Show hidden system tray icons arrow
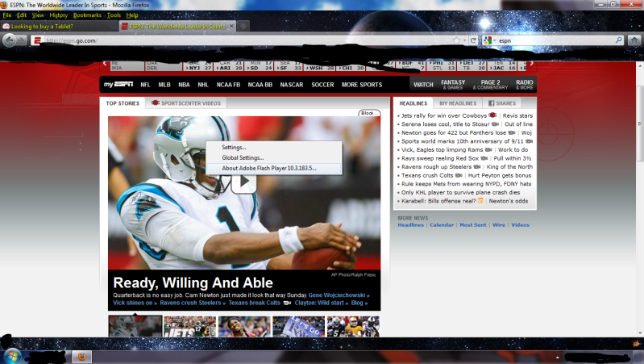The height and width of the screenshot is (364, 644). pyautogui.click(x=557, y=357)
